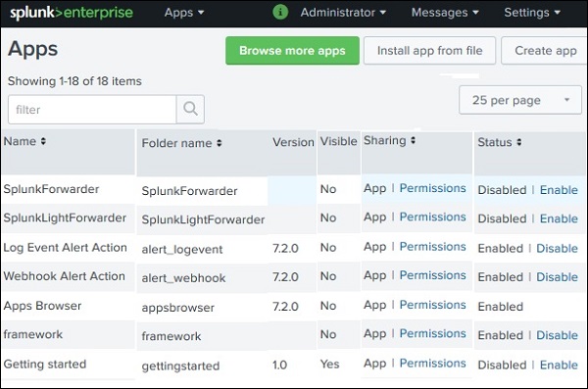588x389 pixels.
Task: Click version 1.0 of Getting started
Action: (279, 365)
